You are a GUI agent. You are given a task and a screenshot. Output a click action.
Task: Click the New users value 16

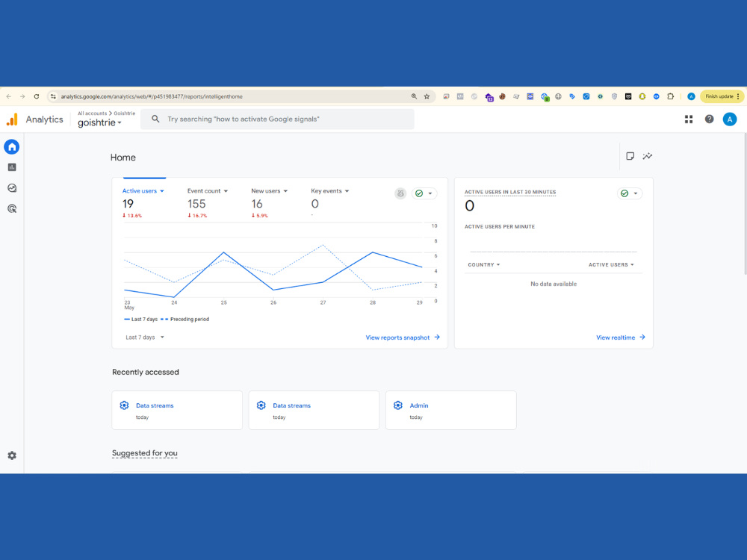click(257, 204)
